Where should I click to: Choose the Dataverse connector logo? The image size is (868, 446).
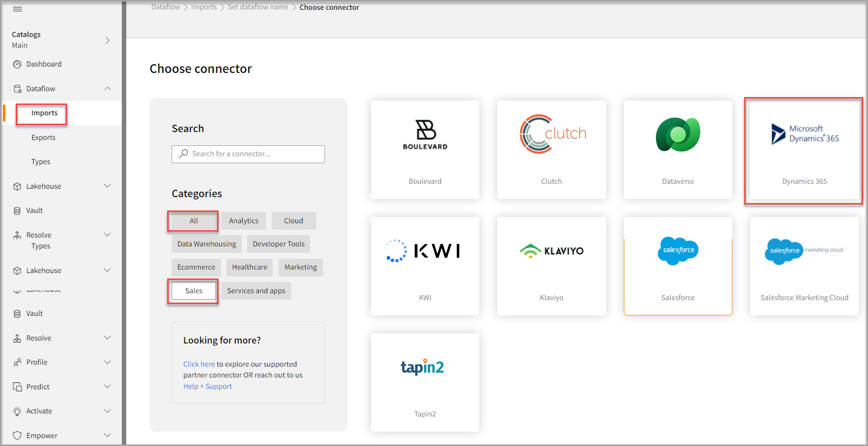(678, 135)
